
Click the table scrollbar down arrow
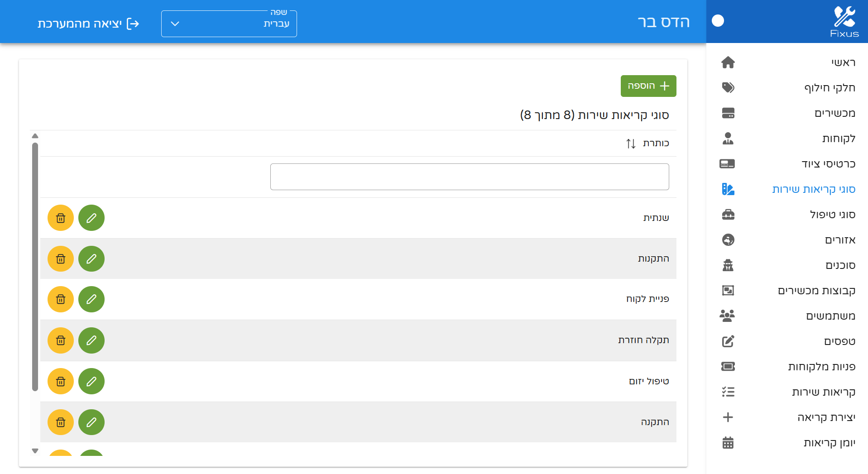[35, 451]
